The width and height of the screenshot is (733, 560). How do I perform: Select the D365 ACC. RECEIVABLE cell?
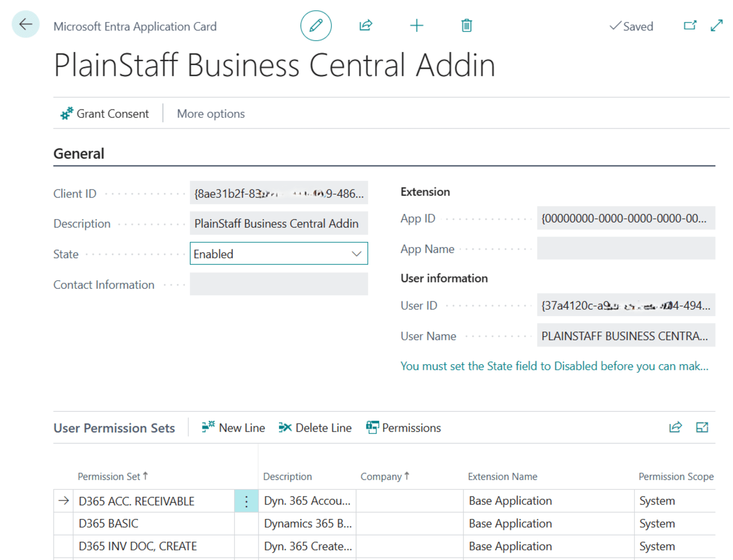click(x=154, y=501)
